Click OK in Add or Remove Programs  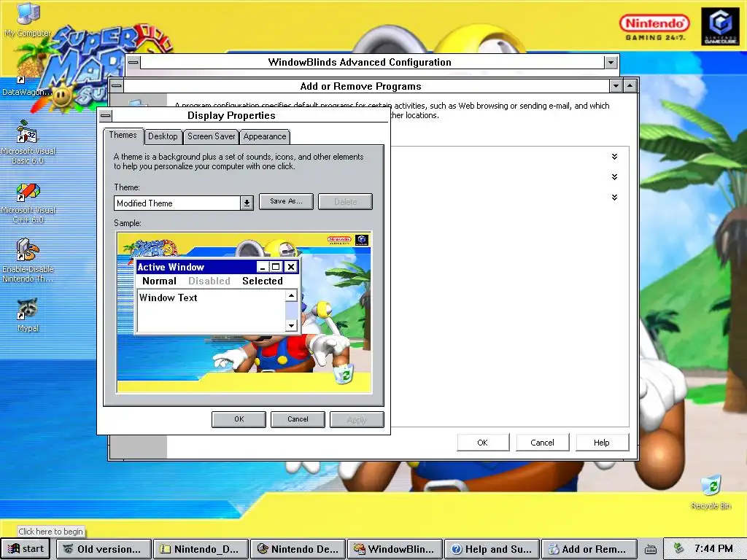483,443
